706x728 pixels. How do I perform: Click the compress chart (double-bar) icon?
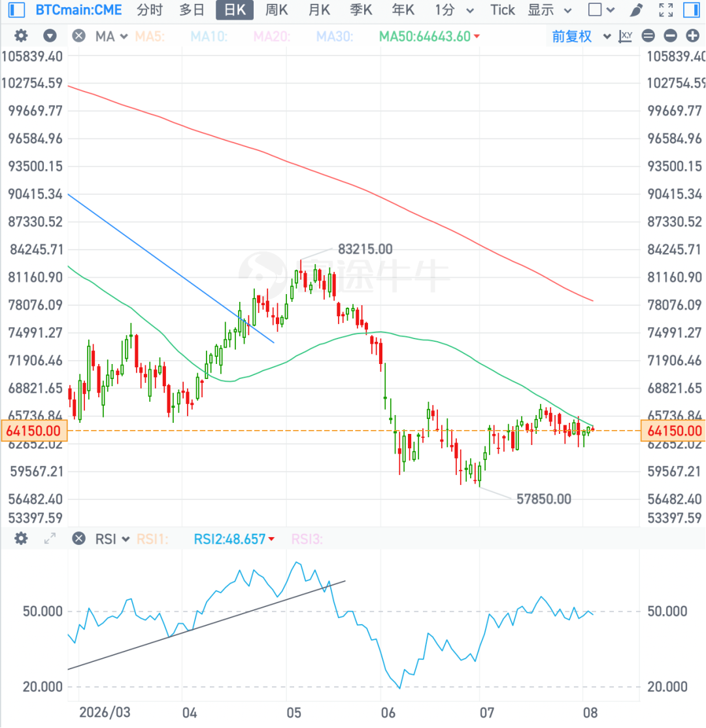(x=648, y=36)
